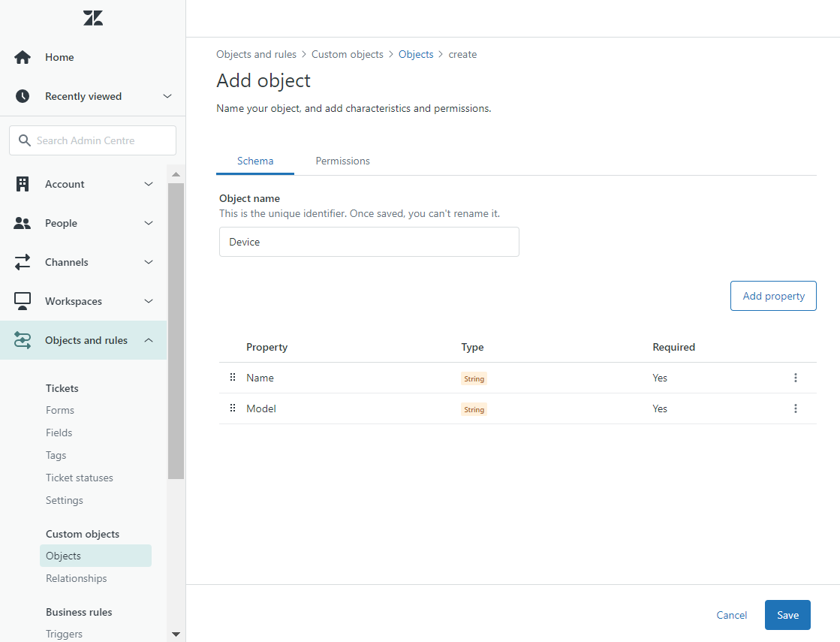840x642 pixels.
Task: Select the People icon in the sidebar
Action: 22,222
